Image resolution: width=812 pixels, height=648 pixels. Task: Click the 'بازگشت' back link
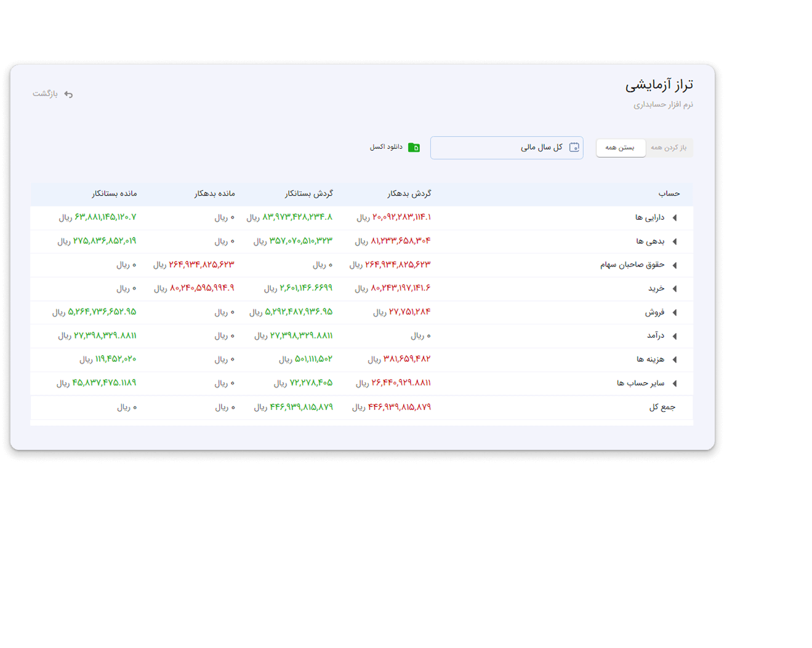45,94
